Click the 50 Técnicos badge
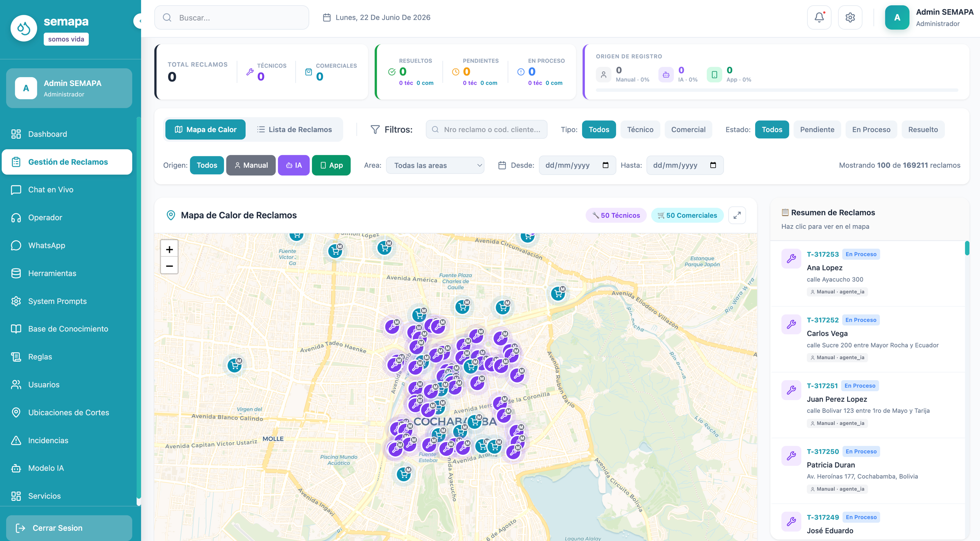Image resolution: width=980 pixels, height=541 pixels. pos(616,216)
